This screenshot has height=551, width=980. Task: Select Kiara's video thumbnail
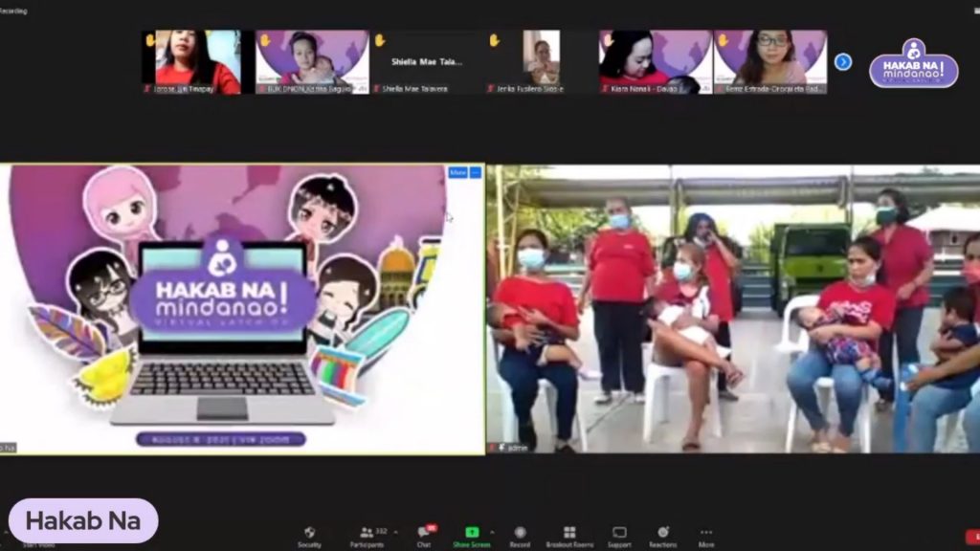coord(656,62)
